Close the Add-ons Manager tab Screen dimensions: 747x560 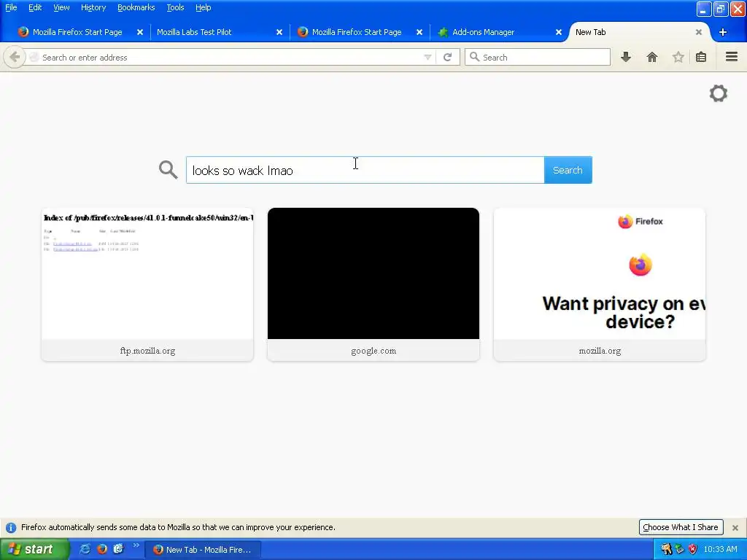coord(559,32)
